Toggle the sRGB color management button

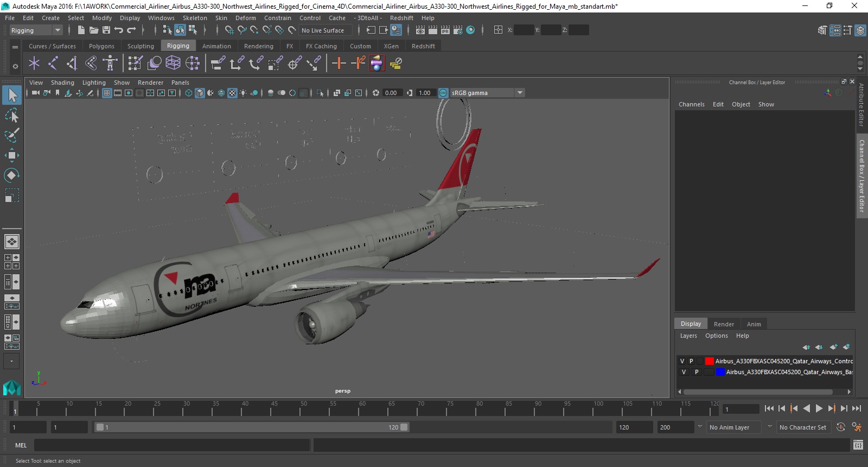click(443, 93)
